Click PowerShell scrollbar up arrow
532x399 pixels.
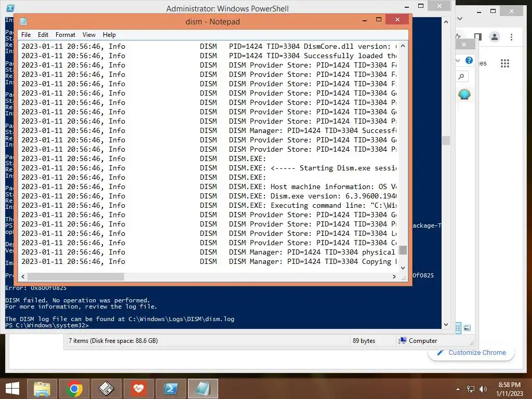(x=446, y=22)
